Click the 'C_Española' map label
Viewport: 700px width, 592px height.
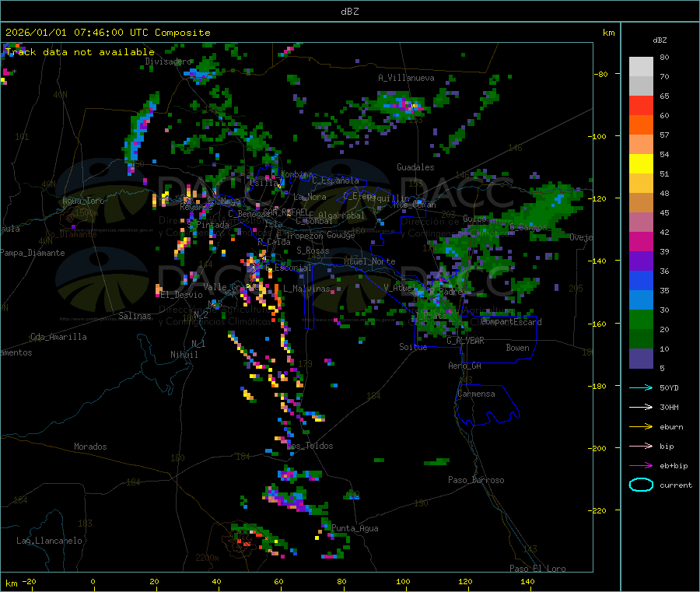pos(335,180)
